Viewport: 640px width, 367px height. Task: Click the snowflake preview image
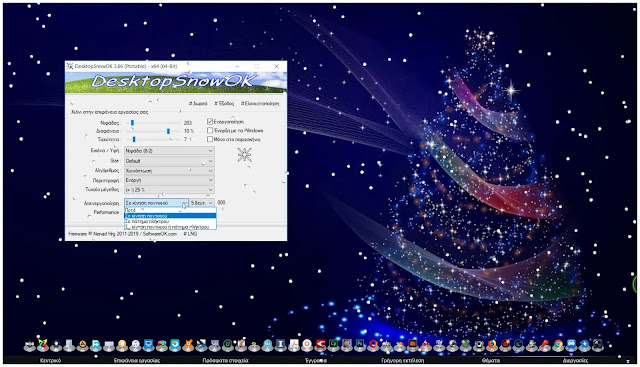point(244,155)
